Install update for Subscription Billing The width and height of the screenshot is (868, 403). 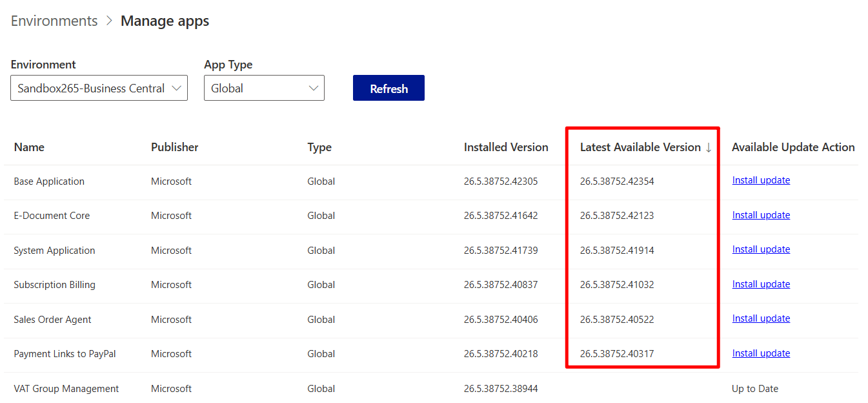coord(761,284)
